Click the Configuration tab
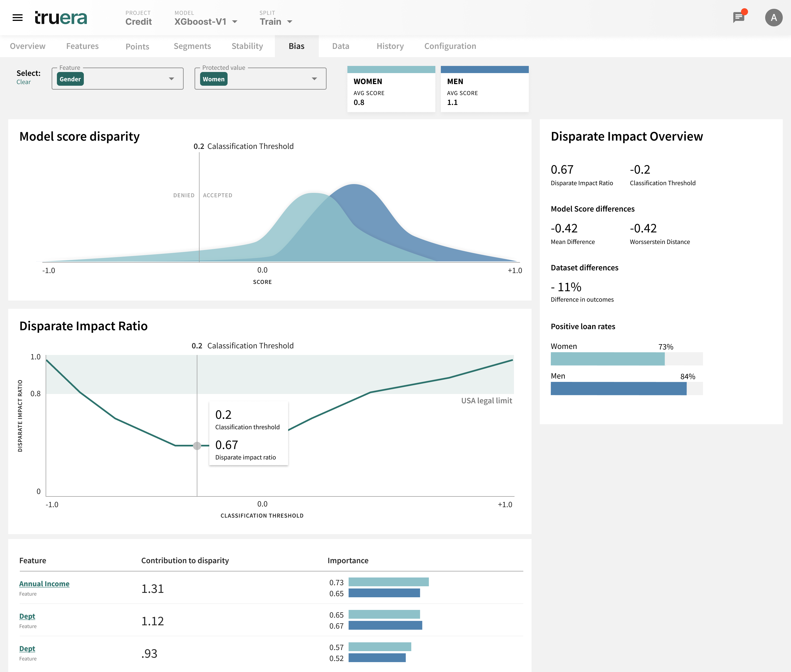The width and height of the screenshot is (791, 672). point(451,45)
